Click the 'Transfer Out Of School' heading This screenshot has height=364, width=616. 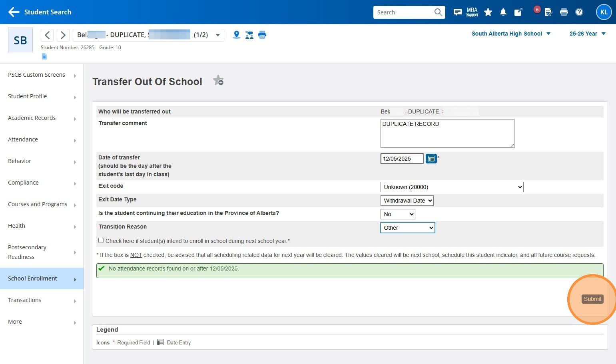pyautogui.click(x=147, y=82)
